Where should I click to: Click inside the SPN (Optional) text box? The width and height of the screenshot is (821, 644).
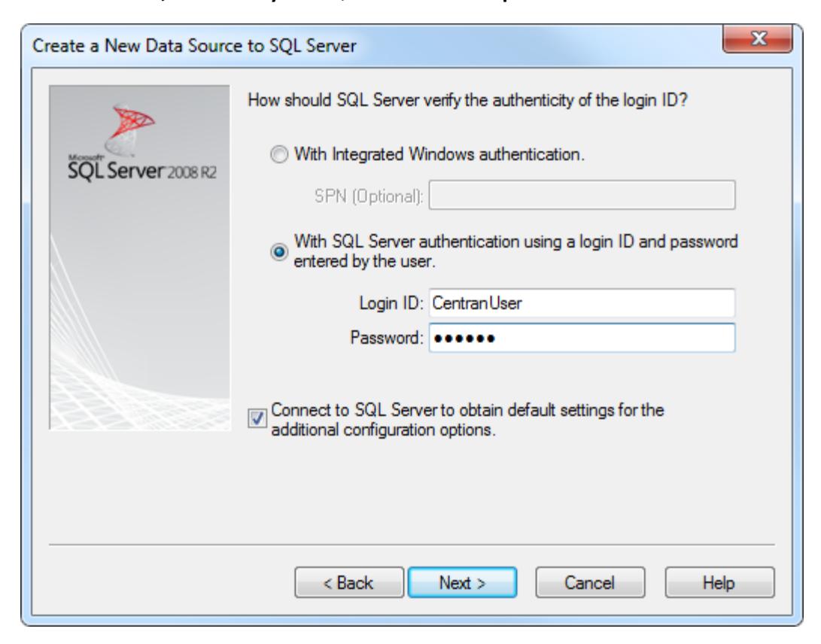coord(582,196)
